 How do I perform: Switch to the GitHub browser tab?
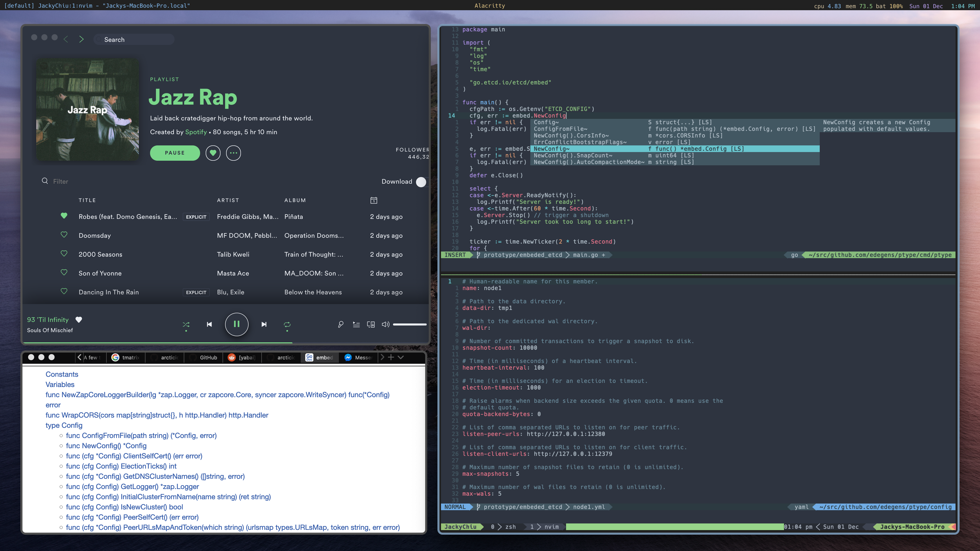coord(208,357)
